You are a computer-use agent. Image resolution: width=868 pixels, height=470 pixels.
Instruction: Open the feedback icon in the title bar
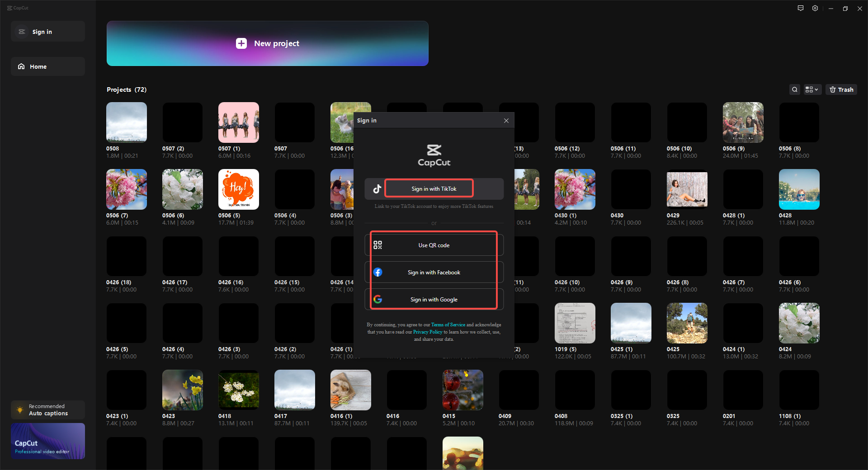tap(801, 8)
